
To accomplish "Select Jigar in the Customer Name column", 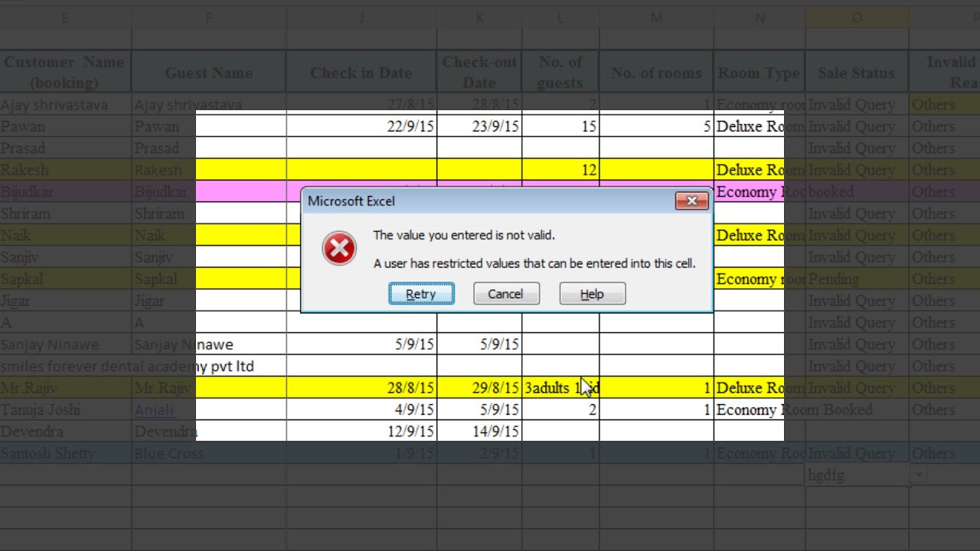I will click(x=66, y=301).
